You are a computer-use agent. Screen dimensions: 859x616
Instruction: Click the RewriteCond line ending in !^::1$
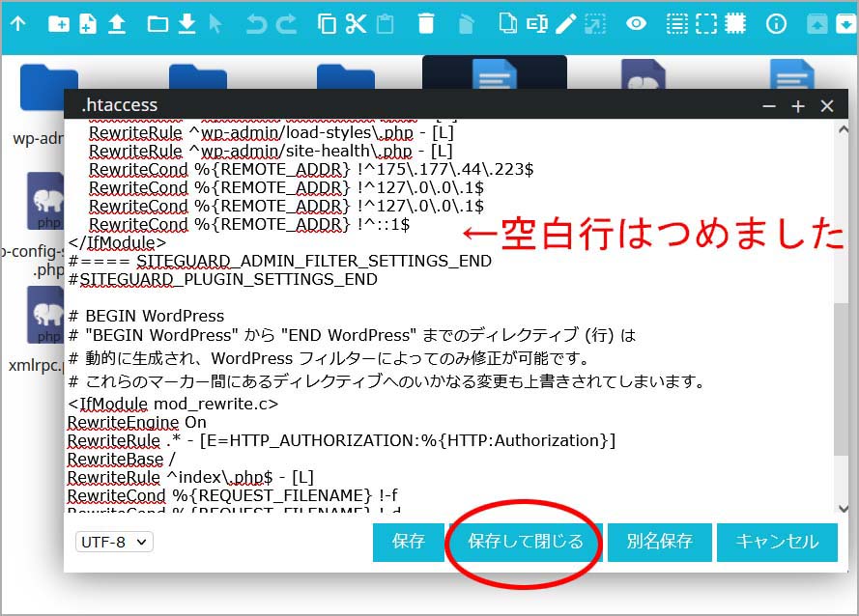[249, 225]
